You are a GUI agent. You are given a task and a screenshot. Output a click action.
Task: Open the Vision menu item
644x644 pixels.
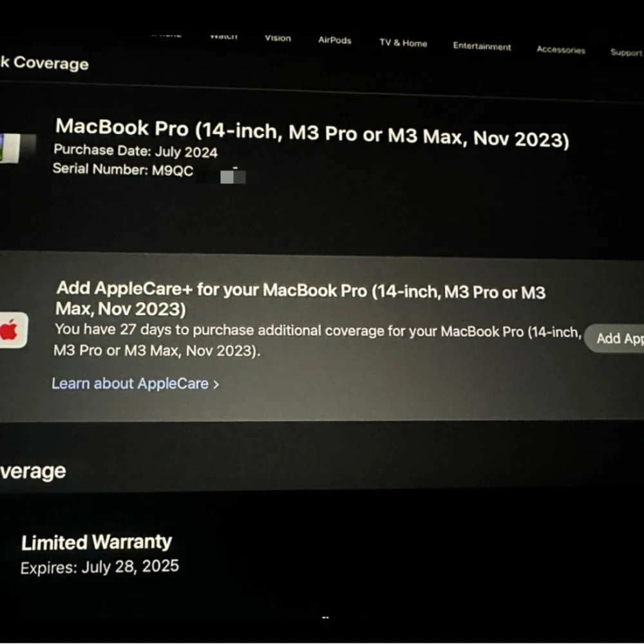[x=278, y=38]
